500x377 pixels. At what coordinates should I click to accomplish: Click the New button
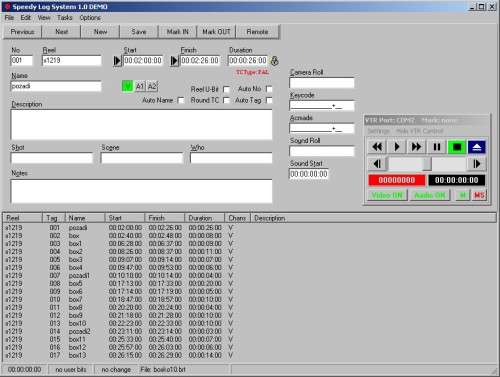[100, 32]
